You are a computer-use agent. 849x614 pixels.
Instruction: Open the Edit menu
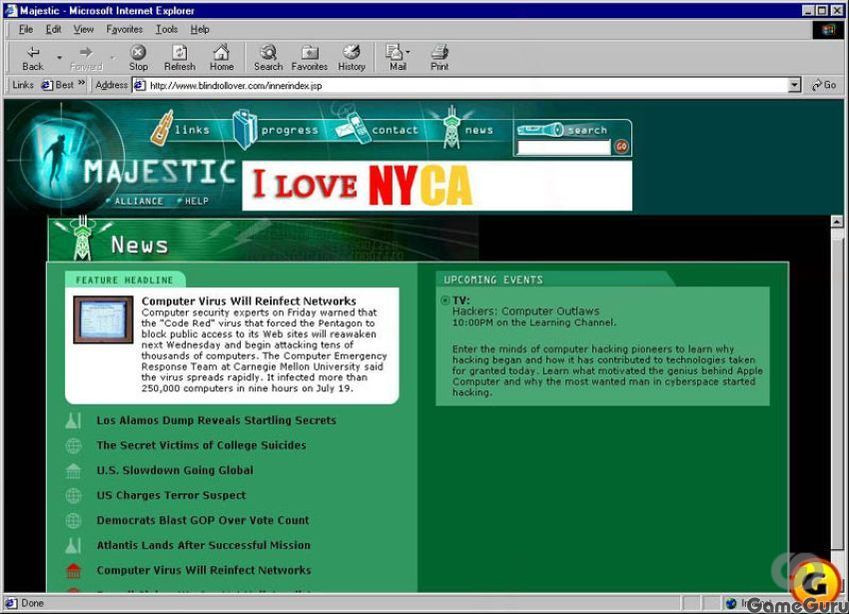(x=53, y=29)
